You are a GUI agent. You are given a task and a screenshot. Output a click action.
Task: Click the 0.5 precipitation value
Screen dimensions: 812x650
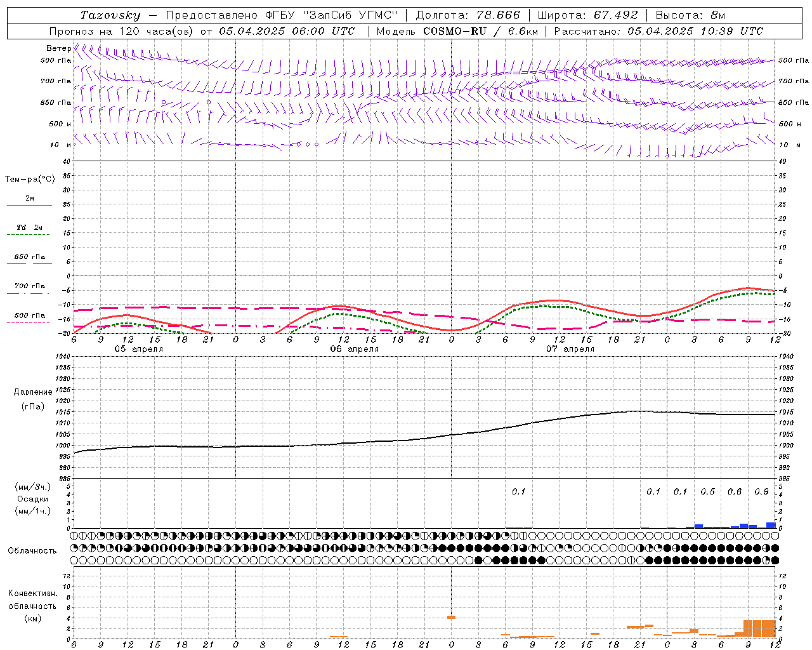coord(707,491)
